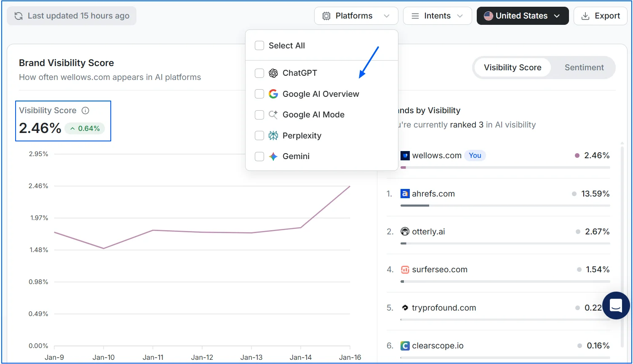Click the Brand Visibility Score heading
The width and height of the screenshot is (633, 364).
point(67,63)
